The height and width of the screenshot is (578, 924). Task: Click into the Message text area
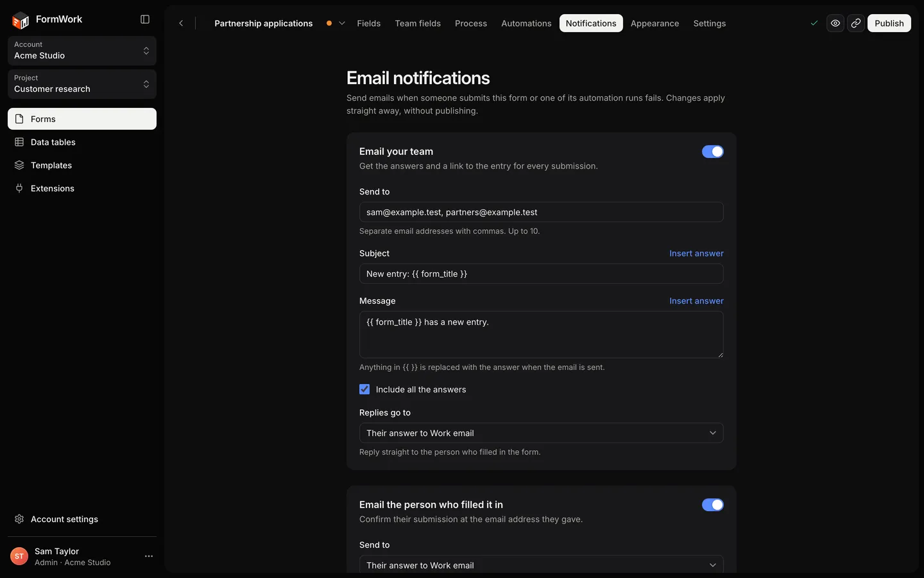[542, 335]
